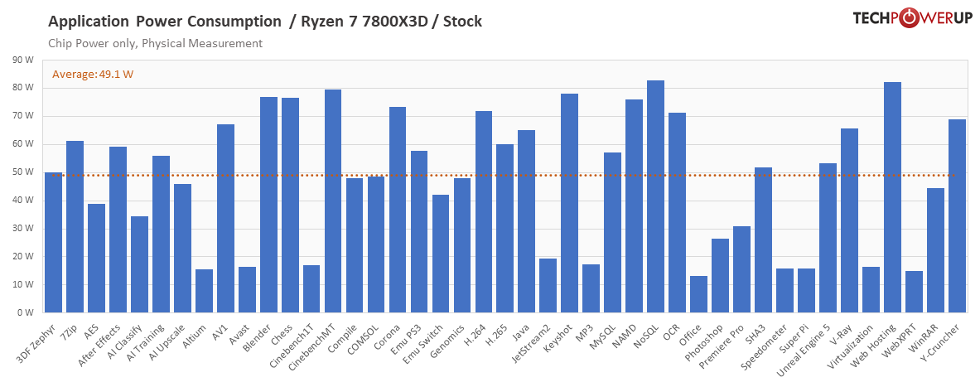Click the OCR bar
980x387 pixels.
pos(678,213)
